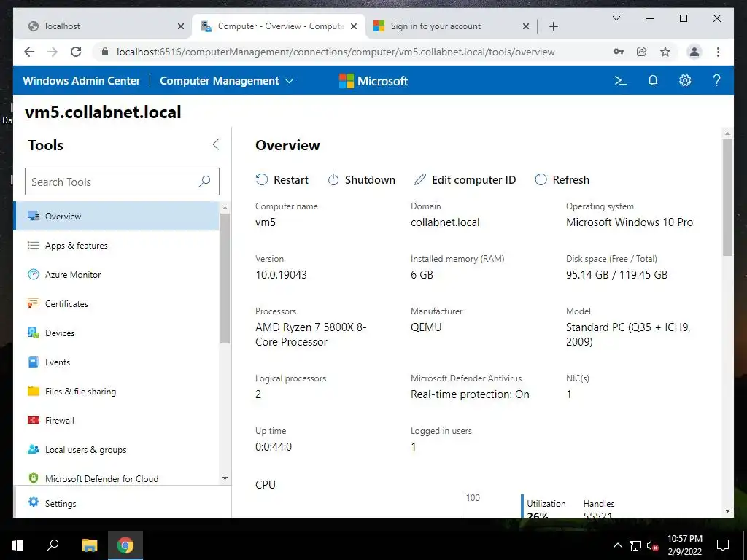Click the main page scroll down arrow
Screen dimensions: 747x560
(727, 511)
